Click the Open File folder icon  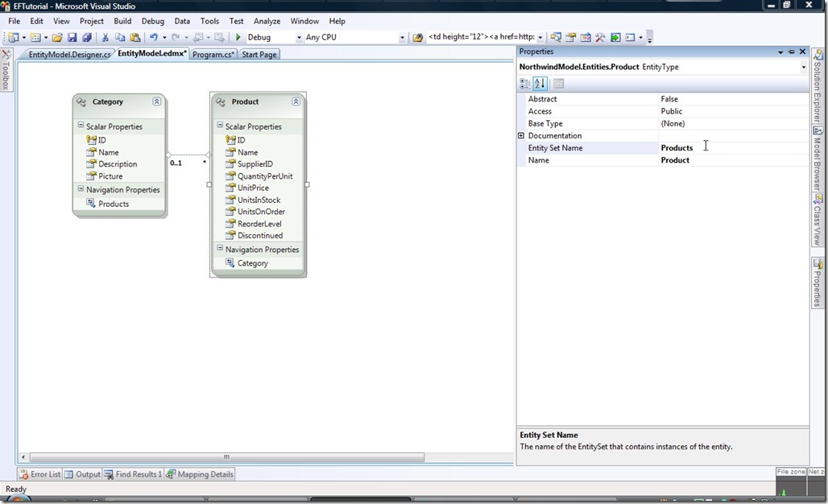[57, 38]
